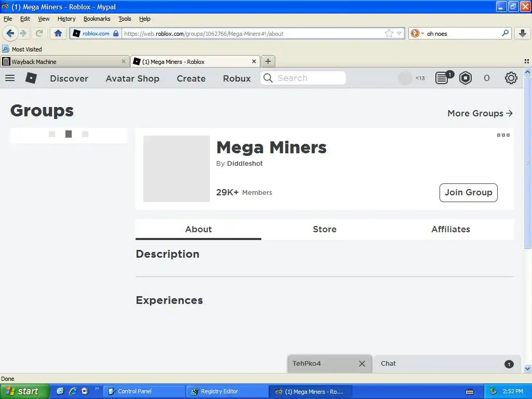Click the Mypal icon in the title bar
This screenshot has width=532, height=399.
(x=5, y=6)
